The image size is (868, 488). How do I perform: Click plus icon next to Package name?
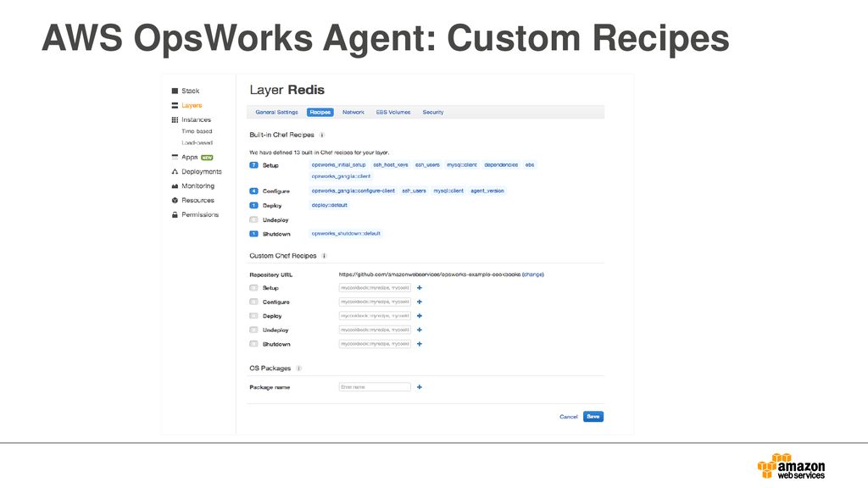coord(420,387)
